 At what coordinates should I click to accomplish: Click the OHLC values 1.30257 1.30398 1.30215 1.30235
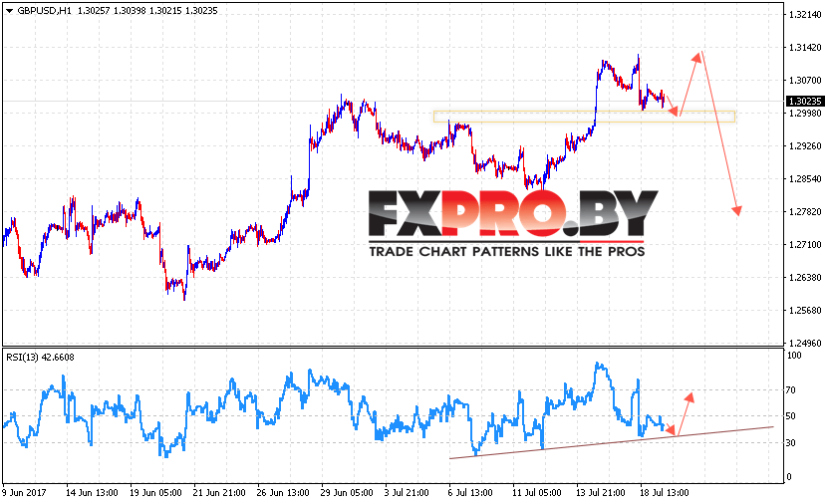[147, 11]
